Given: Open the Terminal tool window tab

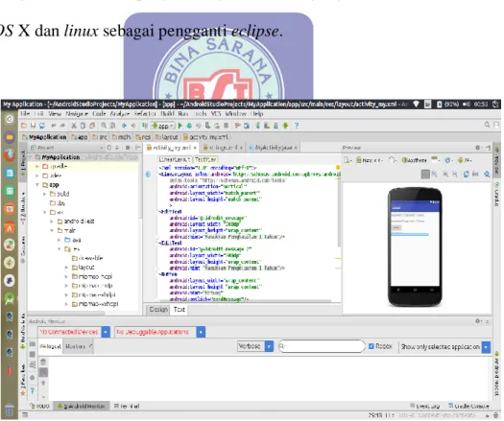Looking at the screenshot, I should coord(128,407).
